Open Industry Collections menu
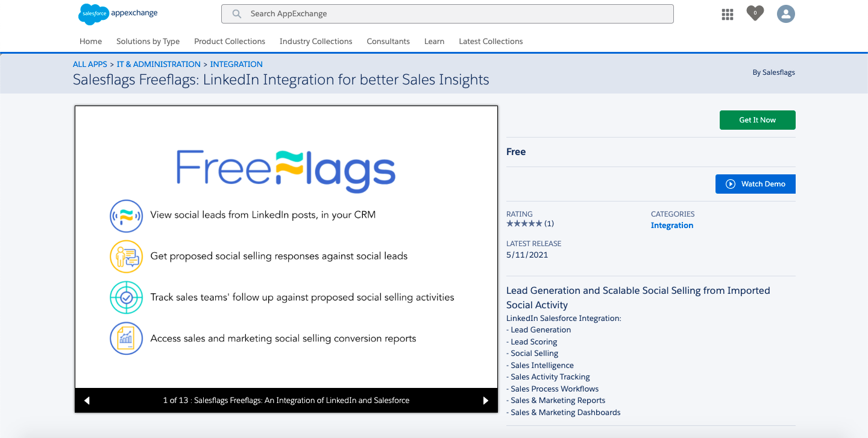 316,42
